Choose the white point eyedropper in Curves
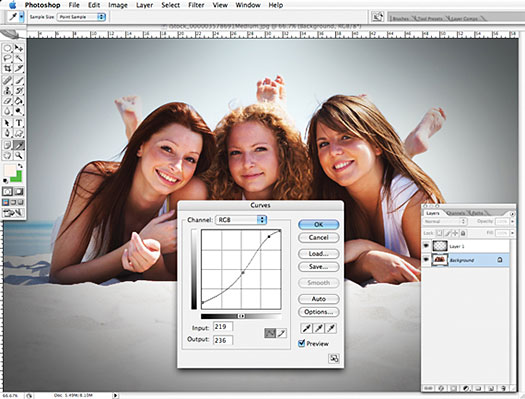The image size is (525, 399). [331, 328]
